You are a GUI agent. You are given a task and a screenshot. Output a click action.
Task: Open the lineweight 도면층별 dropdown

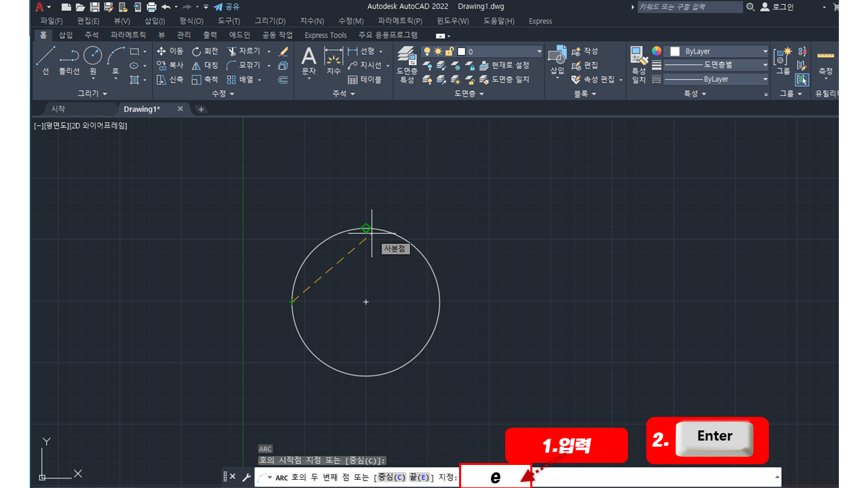[x=717, y=65]
